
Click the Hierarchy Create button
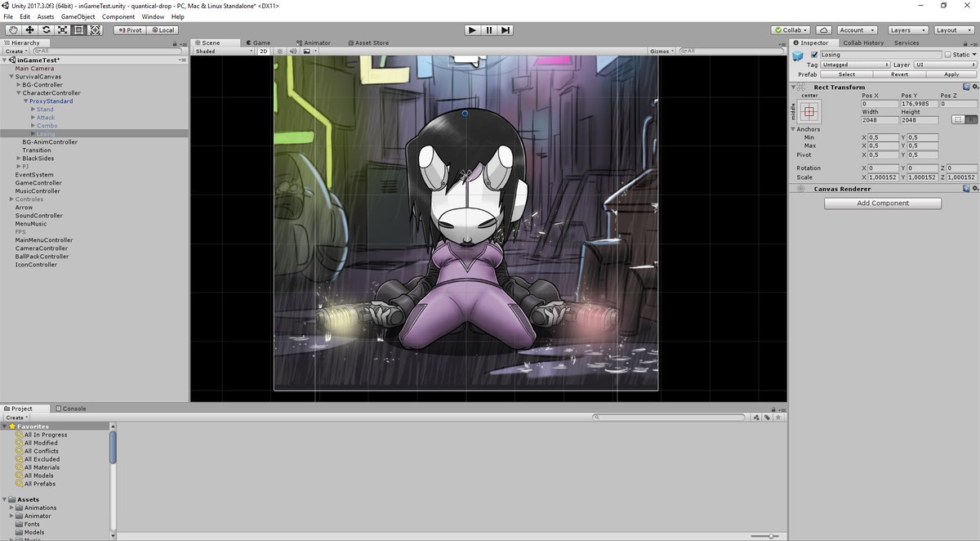pyautogui.click(x=16, y=51)
